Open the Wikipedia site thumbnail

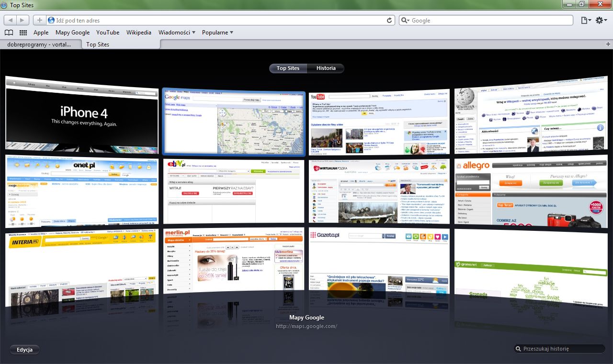point(531,115)
